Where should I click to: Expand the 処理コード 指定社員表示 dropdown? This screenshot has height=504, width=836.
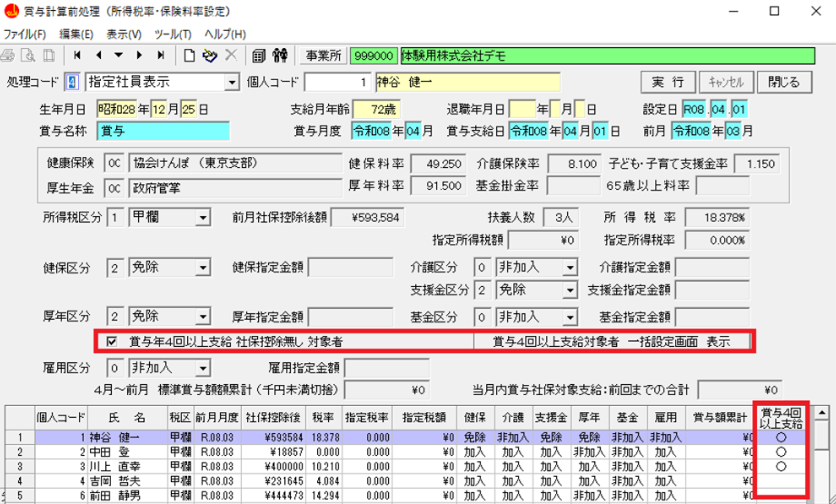[x=231, y=83]
